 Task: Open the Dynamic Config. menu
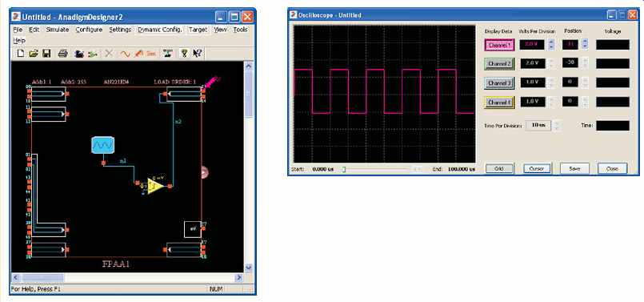pos(160,30)
